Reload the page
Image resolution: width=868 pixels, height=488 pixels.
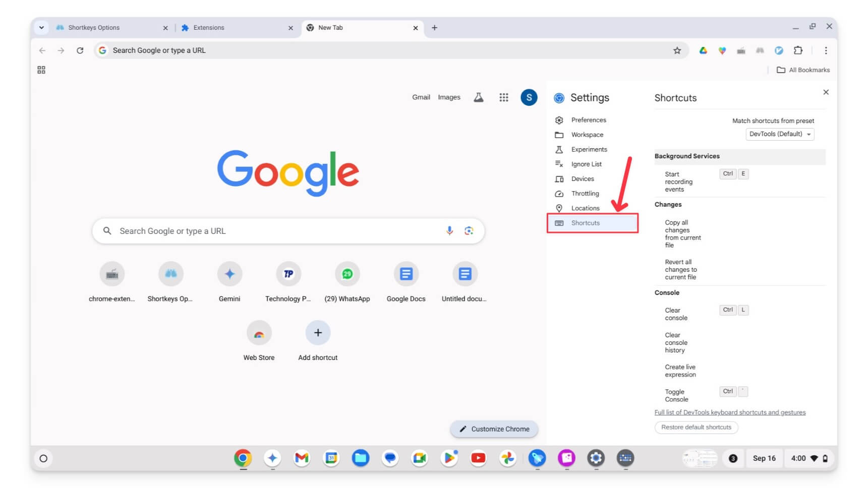click(x=80, y=50)
